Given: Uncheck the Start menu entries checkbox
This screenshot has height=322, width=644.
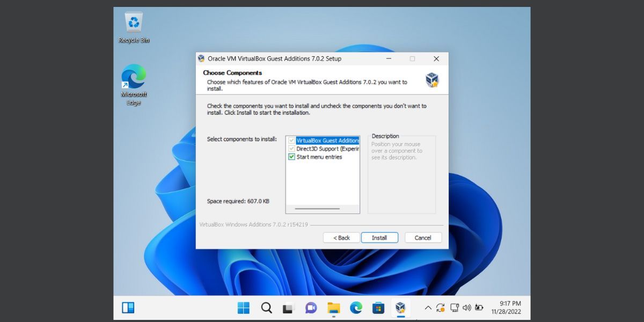Looking at the screenshot, I should tap(291, 157).
